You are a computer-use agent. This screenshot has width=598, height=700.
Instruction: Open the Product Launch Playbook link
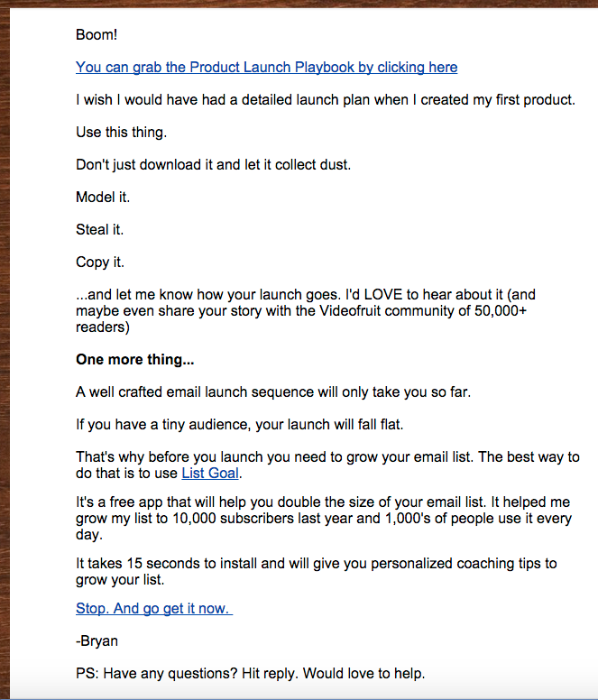click(266, 67)
